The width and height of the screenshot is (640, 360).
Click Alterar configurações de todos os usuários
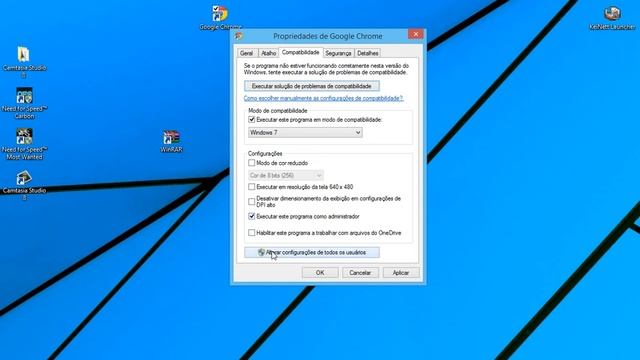[x=312, y=253]
